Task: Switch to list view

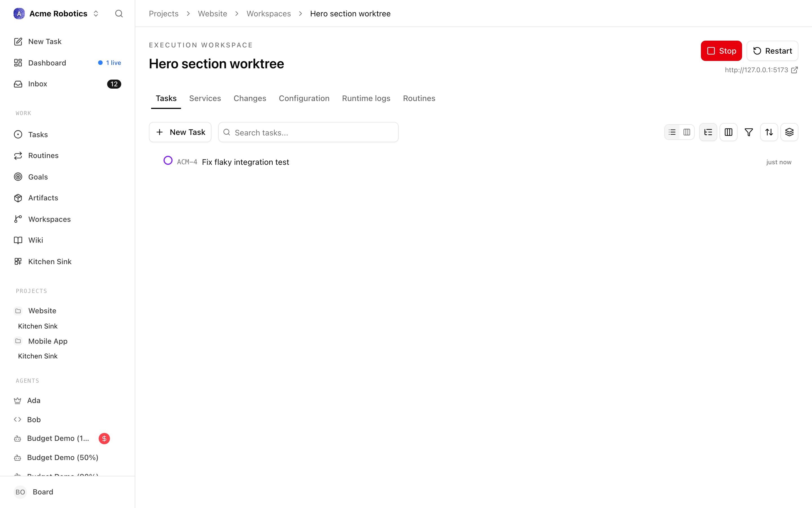Action: (x=672, y=132)
